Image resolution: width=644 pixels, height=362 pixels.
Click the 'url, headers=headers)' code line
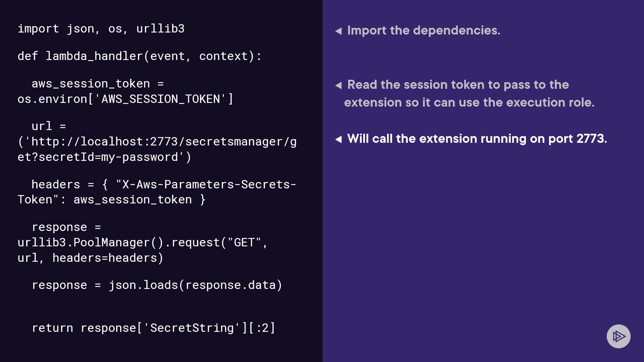pos(90,258)
